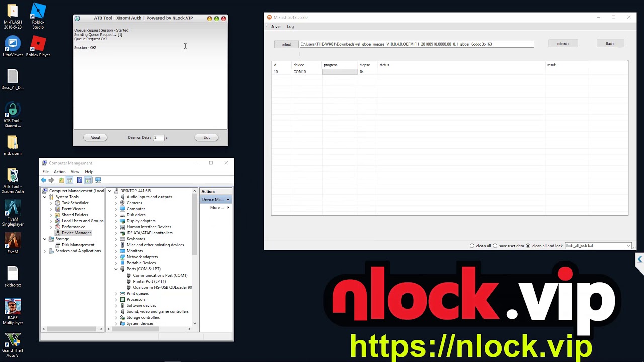The height and width of the screenshot is (362, 644).
Task: Click Forward arrow in Computer Management toolbar
Action: (51, 180)
